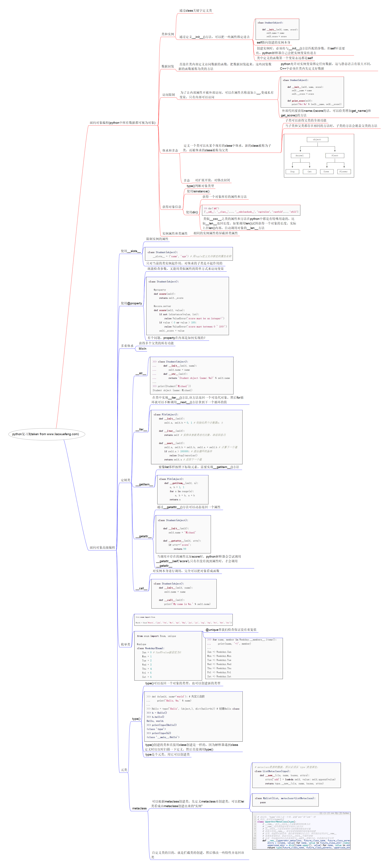
Task: Click the plain code view angle-brackets icon
Action: [x=325, y=813]
